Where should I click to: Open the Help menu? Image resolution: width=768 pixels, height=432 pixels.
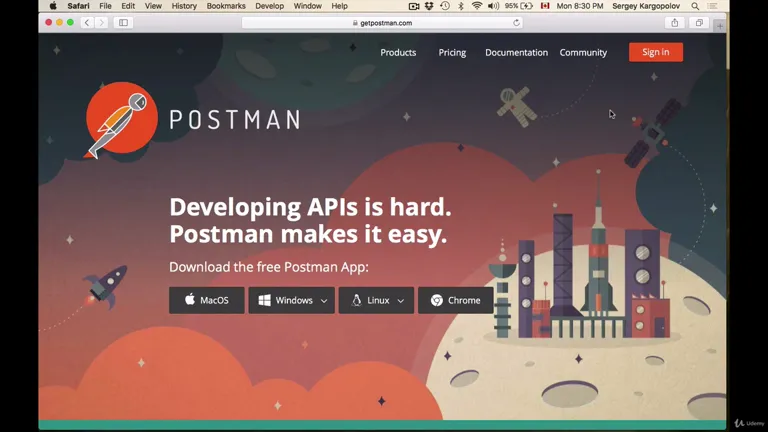coord(339,6)
